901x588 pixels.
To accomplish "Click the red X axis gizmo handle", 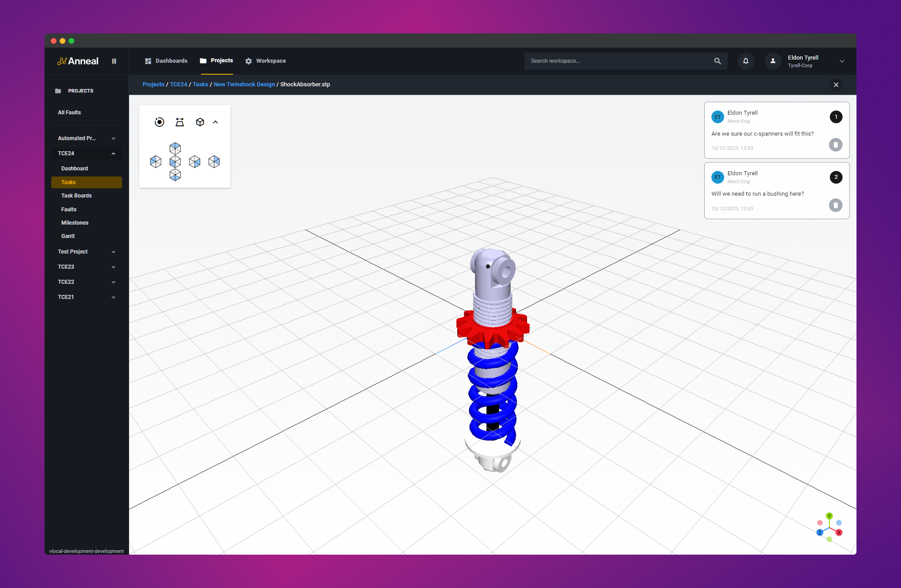I will click(x=839, y=532).
